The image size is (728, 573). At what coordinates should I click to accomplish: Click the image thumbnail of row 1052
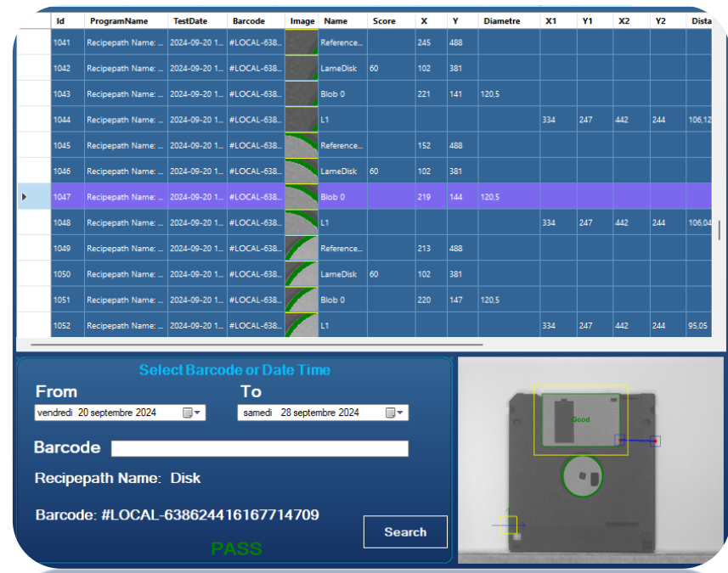tap(302, 325)
